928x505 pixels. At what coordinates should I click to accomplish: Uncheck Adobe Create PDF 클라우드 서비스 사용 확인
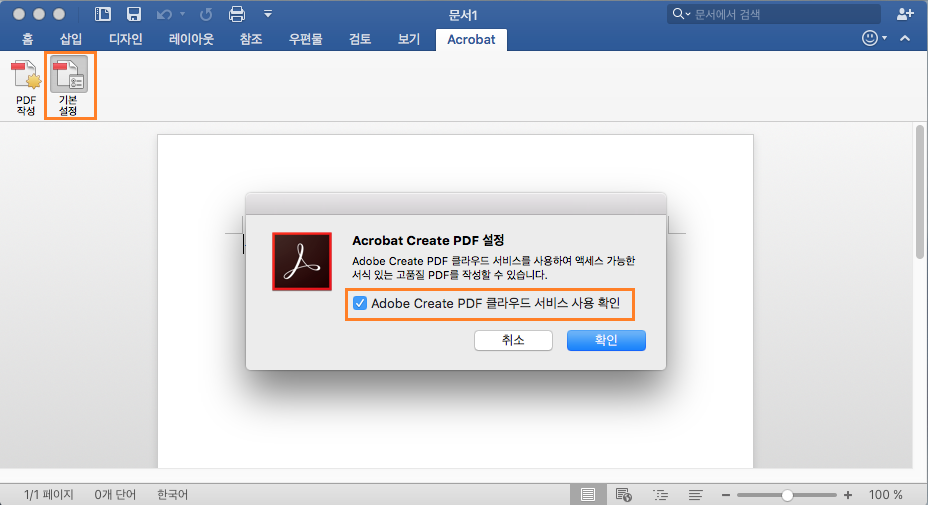point(360,304)
